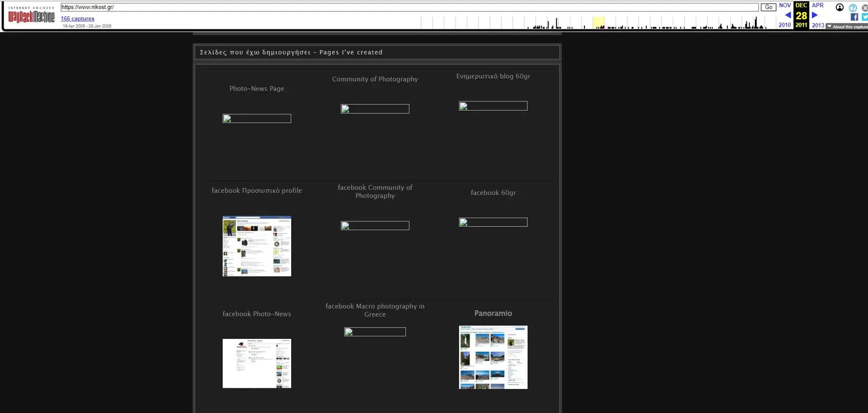Go to next capture arrow
The width and height of the screenshot is (868, 413).
(815, 15)
